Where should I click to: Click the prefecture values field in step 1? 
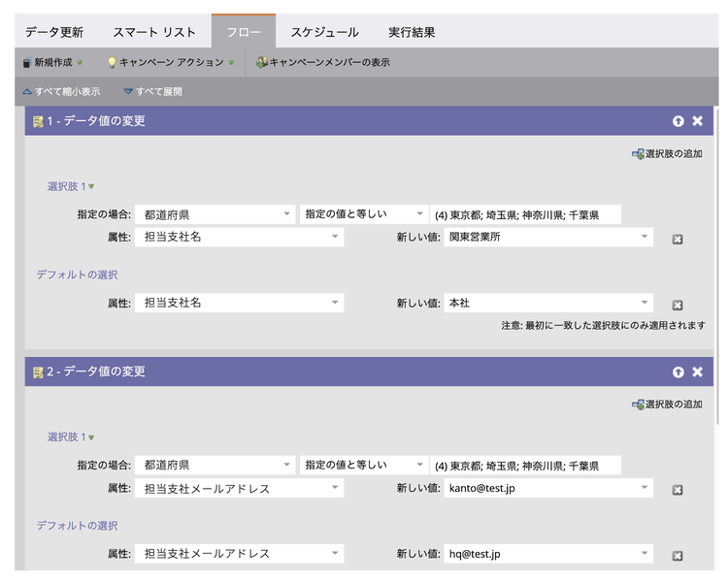point(525,214)
